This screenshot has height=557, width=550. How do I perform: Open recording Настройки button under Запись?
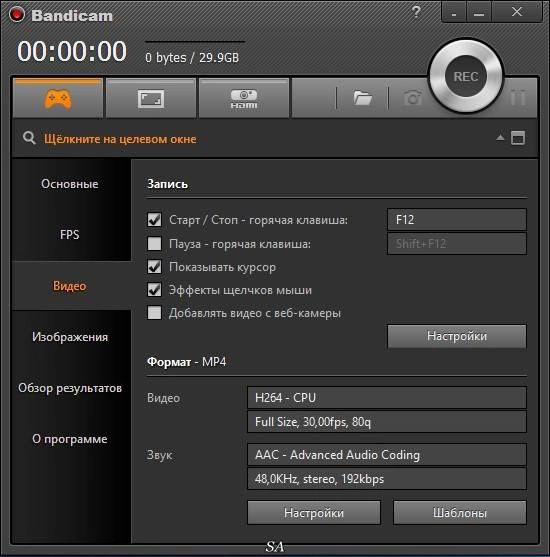pyautogui.click(x=457, y=336)
